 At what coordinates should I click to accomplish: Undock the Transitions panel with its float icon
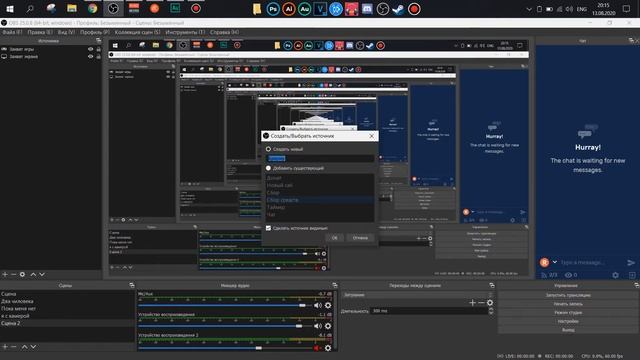(x=492, y=285)
